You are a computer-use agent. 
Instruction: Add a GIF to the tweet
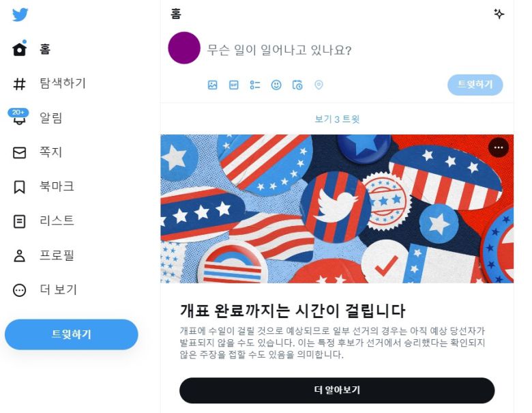pos(234,85)
